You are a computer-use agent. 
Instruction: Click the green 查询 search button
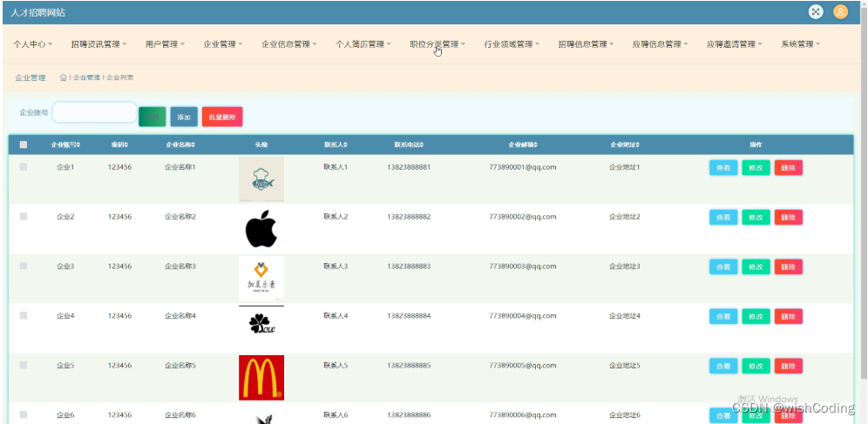153,117
